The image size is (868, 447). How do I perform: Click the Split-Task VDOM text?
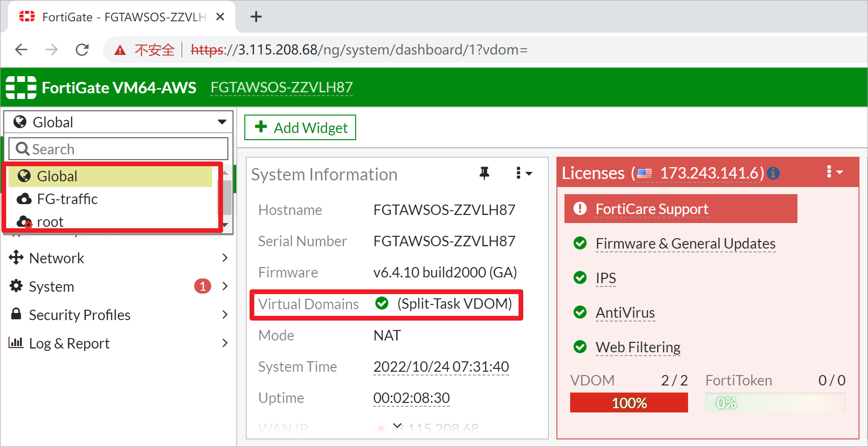455,304
